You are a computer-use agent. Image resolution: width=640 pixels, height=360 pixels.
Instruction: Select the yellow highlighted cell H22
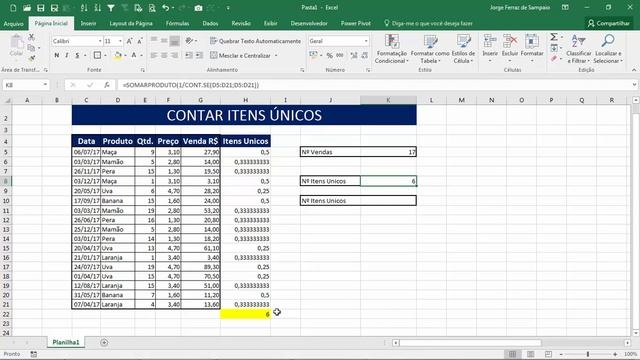click(245, 314)
